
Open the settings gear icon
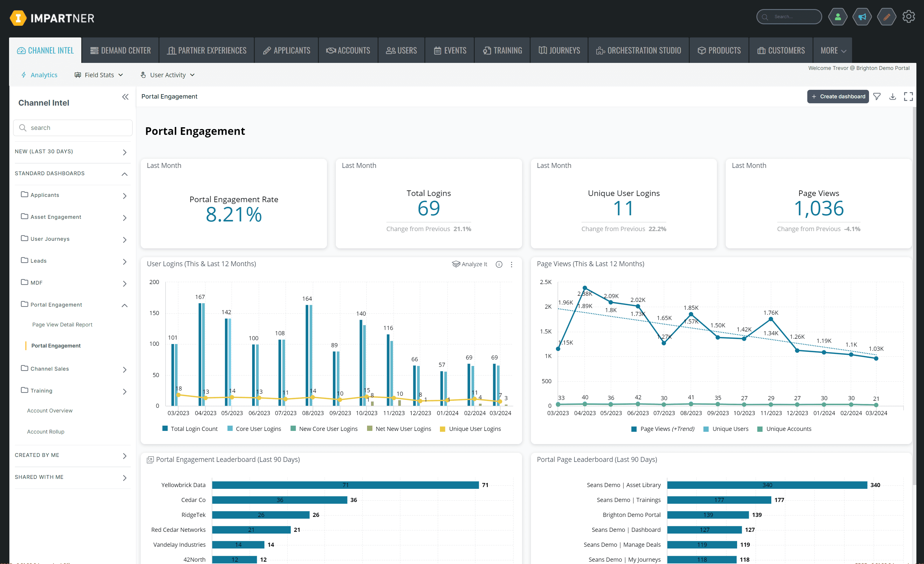pos(908,16)
